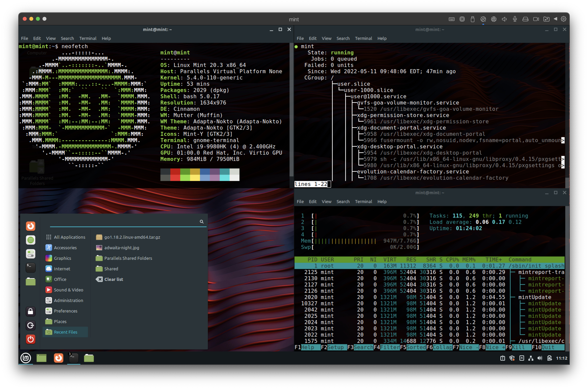Open the network connections tray icon
This screenshot has height=389, width=588.
pos(531,358)
